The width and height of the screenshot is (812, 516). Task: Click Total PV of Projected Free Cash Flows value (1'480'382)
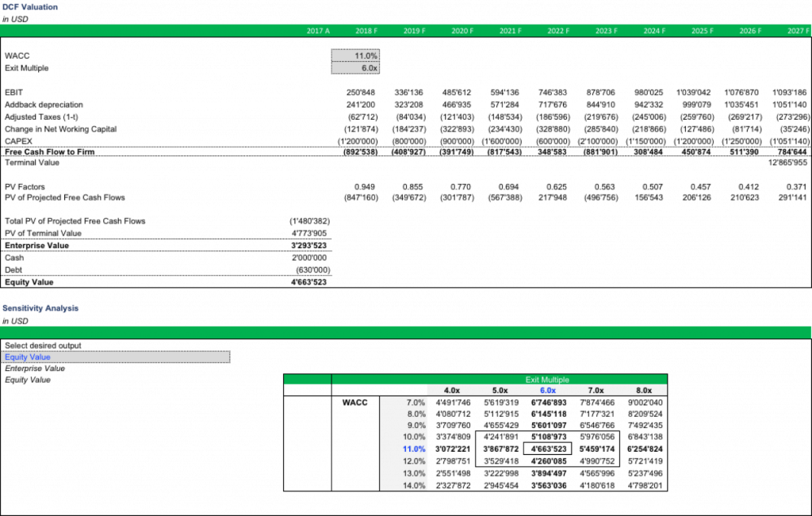click(x=310, y=221)
